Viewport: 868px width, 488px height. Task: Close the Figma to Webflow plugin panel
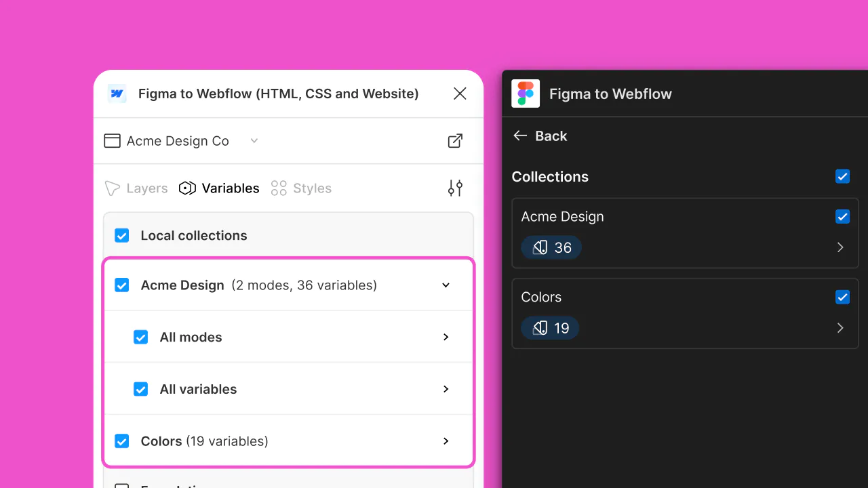click(x=460, y=94)
